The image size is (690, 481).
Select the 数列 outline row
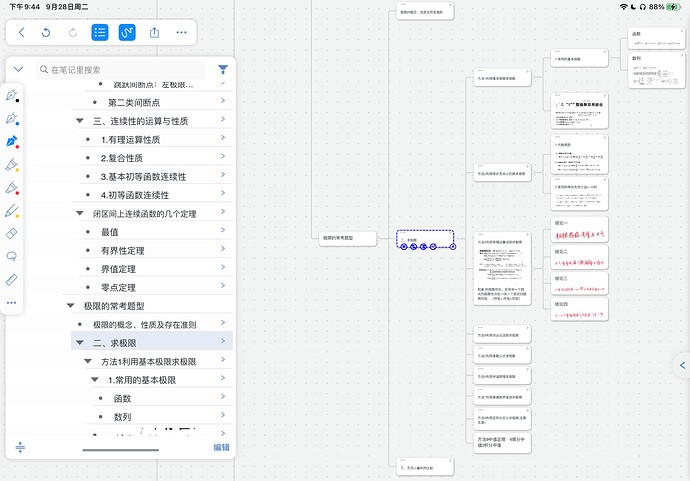click(162, 417)
